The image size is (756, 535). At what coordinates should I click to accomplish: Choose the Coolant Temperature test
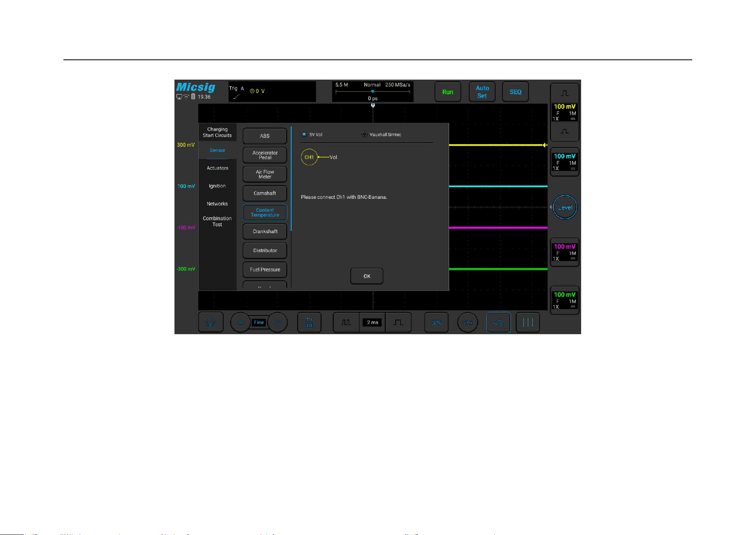(265, 212)
